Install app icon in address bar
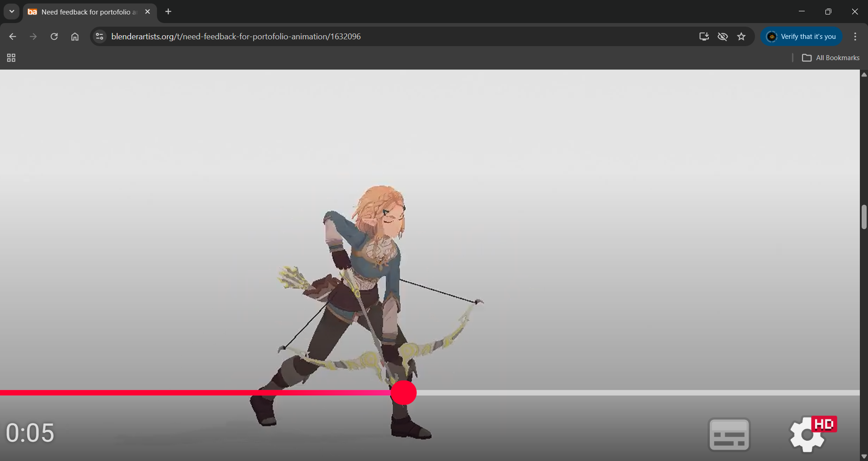The width and height of the screenshot is (868, 461). click(x=704, y=37)
